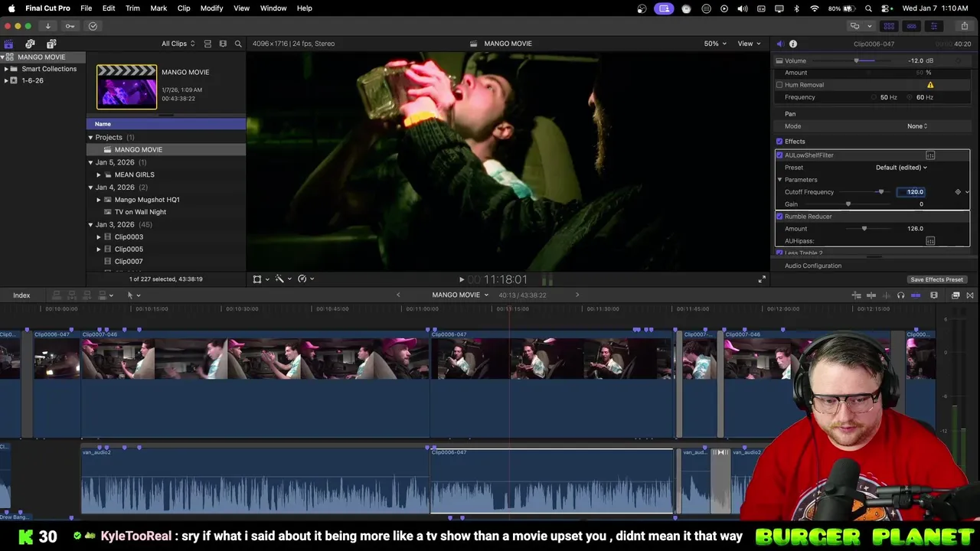Open AULowShelfFilter advanced editor icon
The image size is (980, 551).
(930, 155)
